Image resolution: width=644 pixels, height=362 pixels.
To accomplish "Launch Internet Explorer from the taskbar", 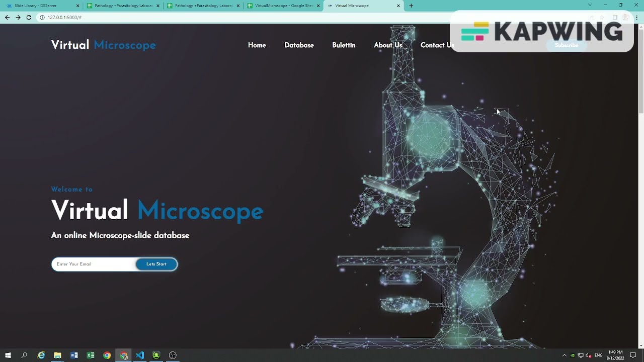I will pyautogui.click(x=41, y=355).
